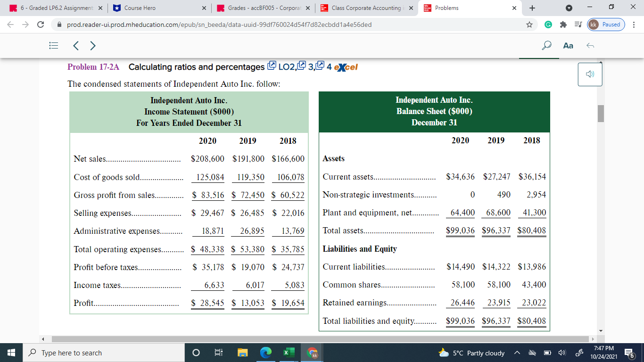Switch to the Class Corporate Accounting tab
This screenshot has height=362, width=644.
[368, 8]
